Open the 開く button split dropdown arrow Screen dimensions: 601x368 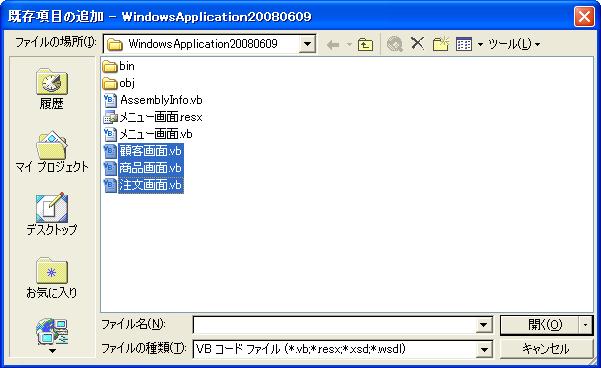585,325
